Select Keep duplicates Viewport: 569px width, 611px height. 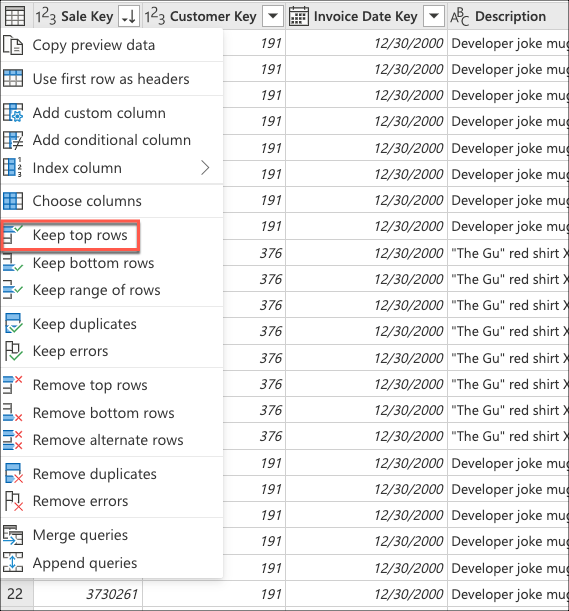click(x=112, y=323)
